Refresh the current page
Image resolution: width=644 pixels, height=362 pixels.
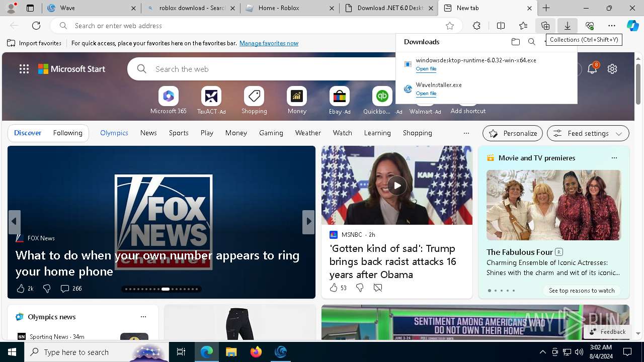tap(36, 26)
